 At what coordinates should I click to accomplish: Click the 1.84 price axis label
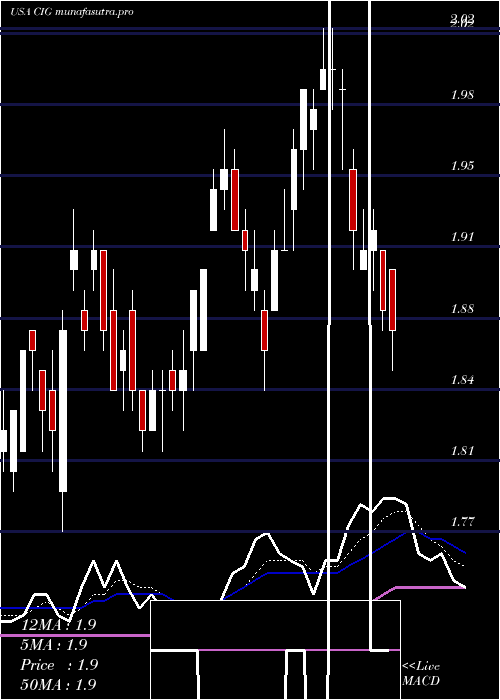point(462,380)
